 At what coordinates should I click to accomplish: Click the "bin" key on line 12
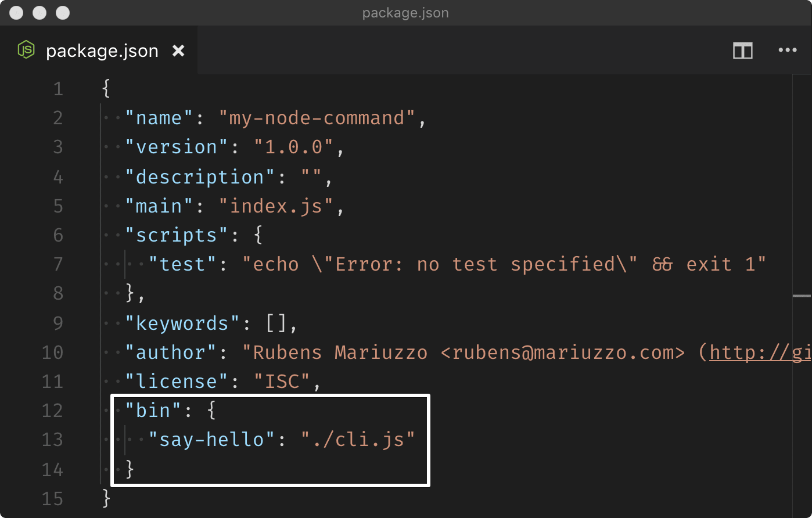[x=153, y=411]
